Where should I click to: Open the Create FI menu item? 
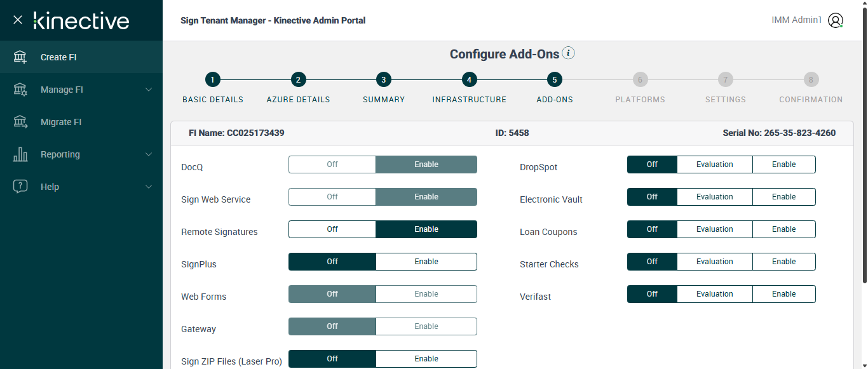coord(58,57)
